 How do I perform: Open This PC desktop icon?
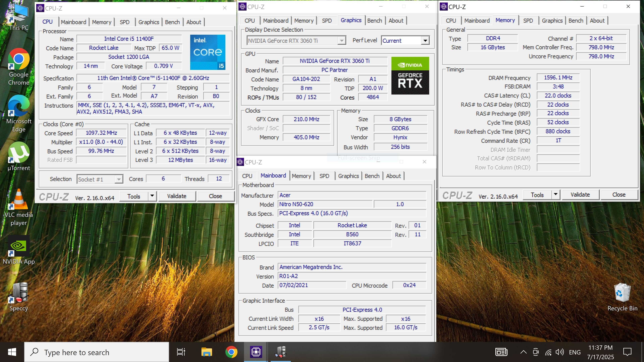point(19,16)
